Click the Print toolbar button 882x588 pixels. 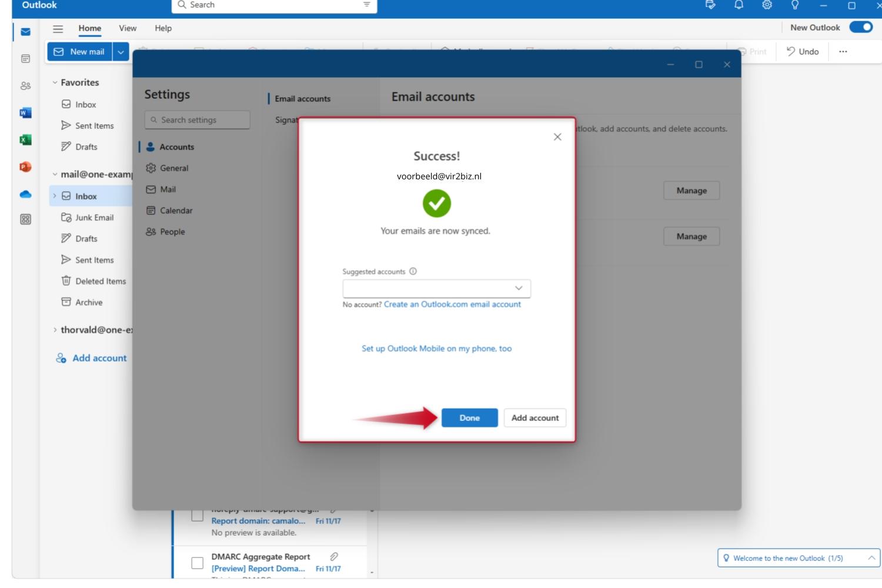click(752, 52)
